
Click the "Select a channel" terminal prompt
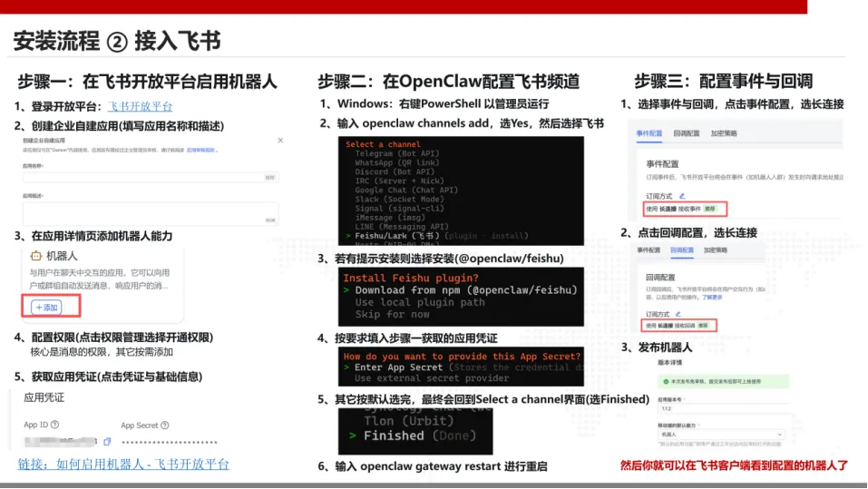(x=383, y=144)
